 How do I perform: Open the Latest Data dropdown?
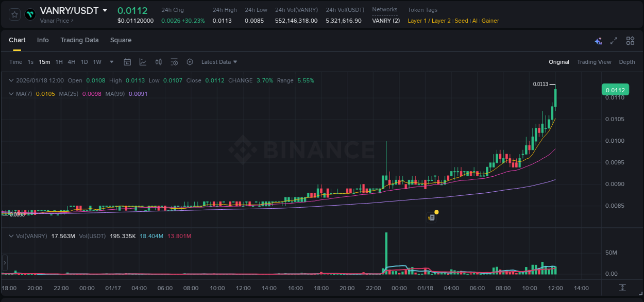tap(218, 61)
